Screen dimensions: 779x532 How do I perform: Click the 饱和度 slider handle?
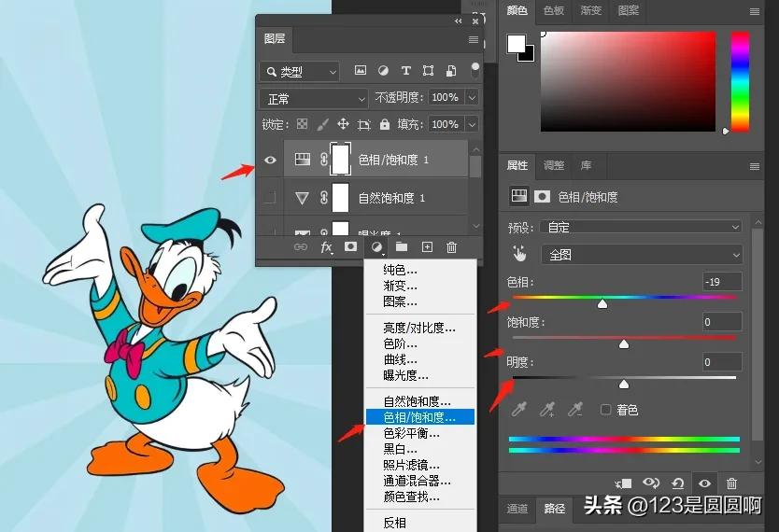[624, 343]
